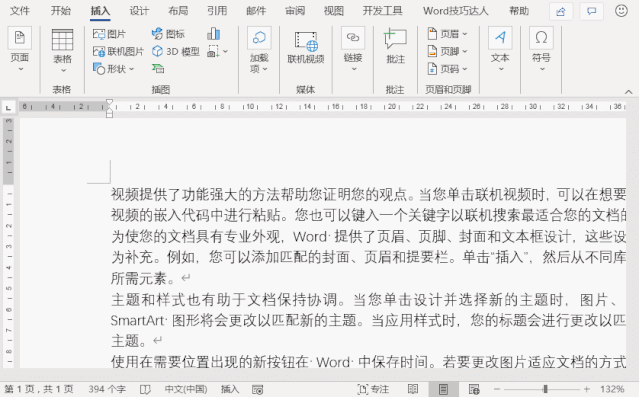Open word count 394 个字
Screen dimensions: 639x397
tap(107, 390)
